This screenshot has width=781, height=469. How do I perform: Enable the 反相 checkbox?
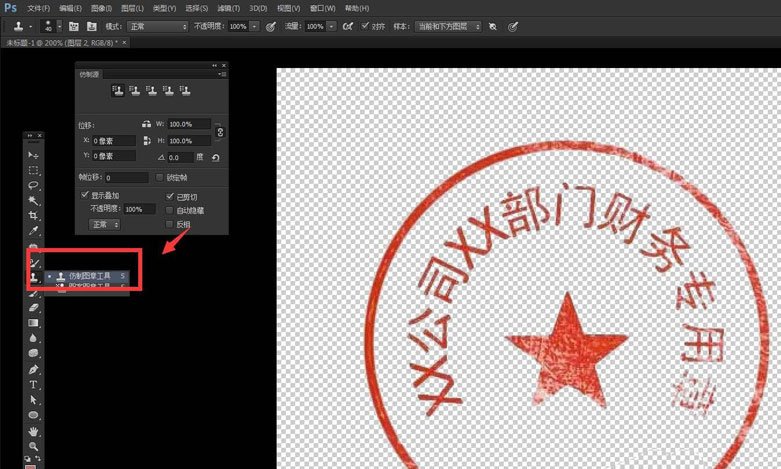point(169,224)
